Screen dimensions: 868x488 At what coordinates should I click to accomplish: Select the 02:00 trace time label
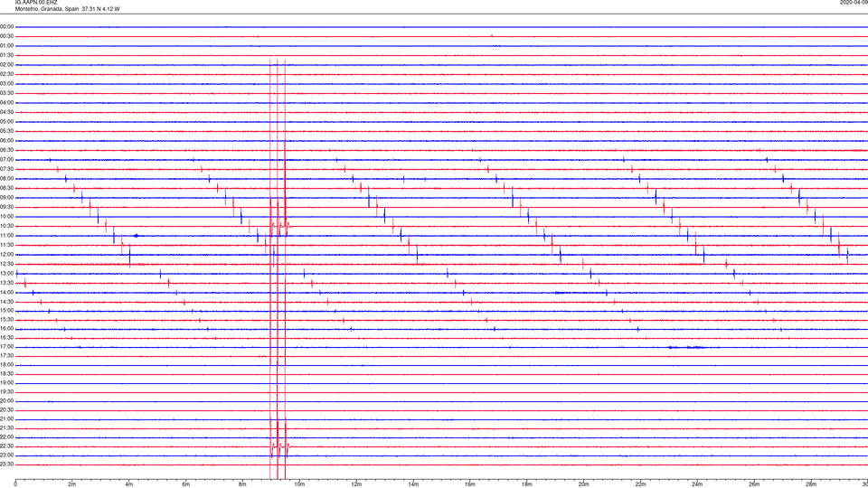[7, 65]
